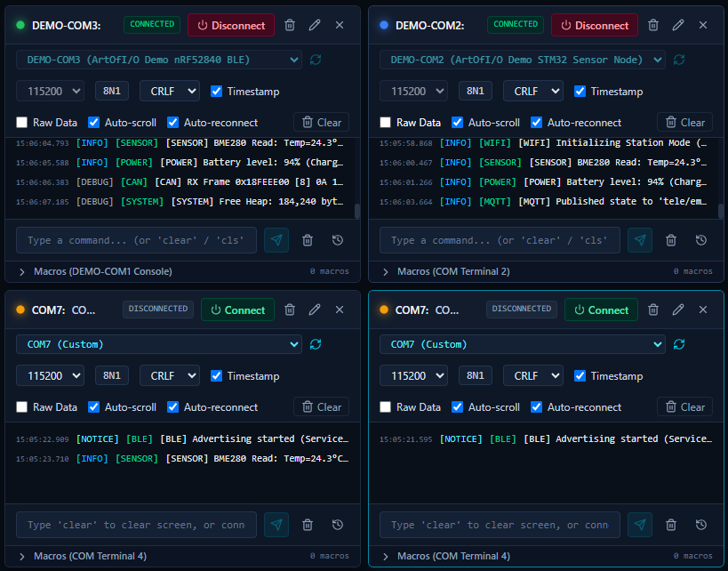Clear the DEMO-COM2 log output
This screenshot has width=728, height=571.
[684, 122]
